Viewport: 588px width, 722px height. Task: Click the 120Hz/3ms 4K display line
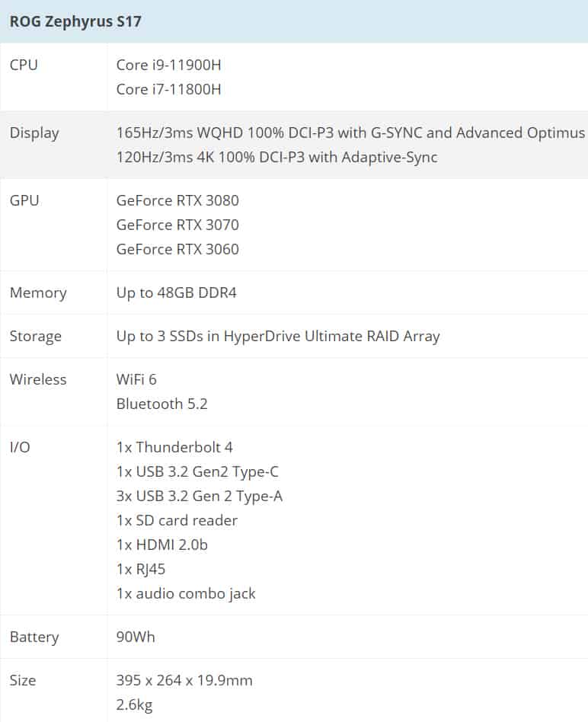(276, 157)
